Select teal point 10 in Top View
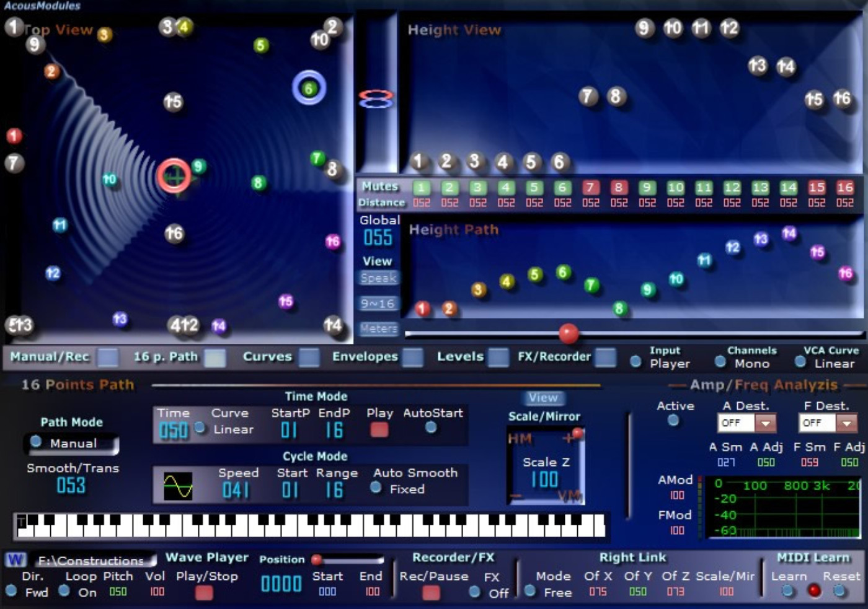Viewport: 868px width, 609px height. [x=109, y=180]
